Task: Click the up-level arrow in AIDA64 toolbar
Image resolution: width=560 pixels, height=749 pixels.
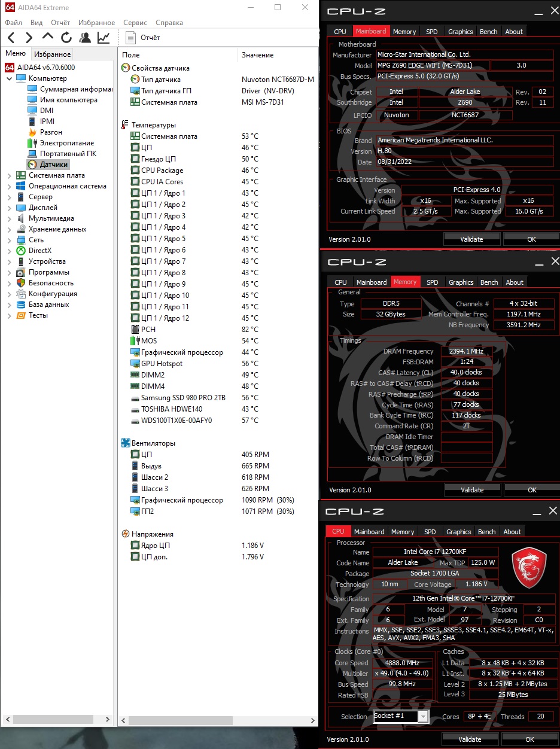Action: tap(47, 36)
